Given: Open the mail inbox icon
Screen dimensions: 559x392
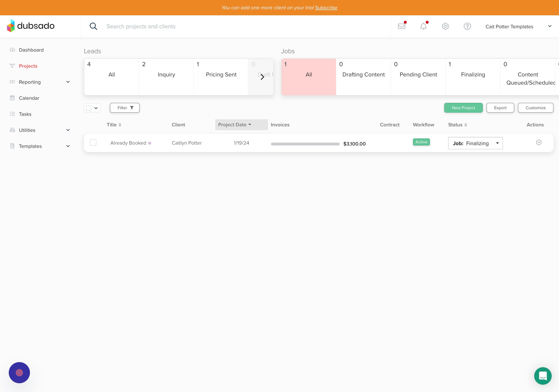Looking at the screenshot, I should [x=401, y=26].
